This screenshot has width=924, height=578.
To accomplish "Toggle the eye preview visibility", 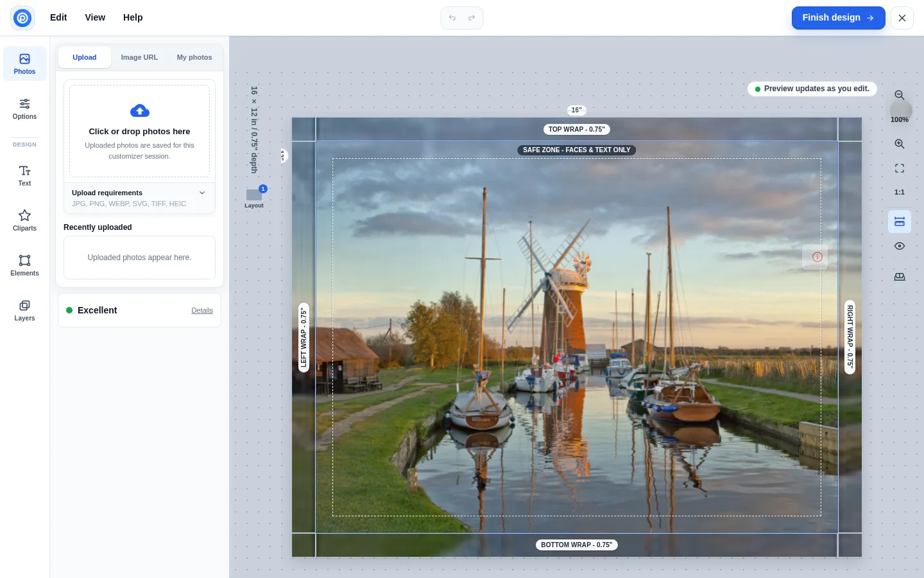I will click(900, 246).
